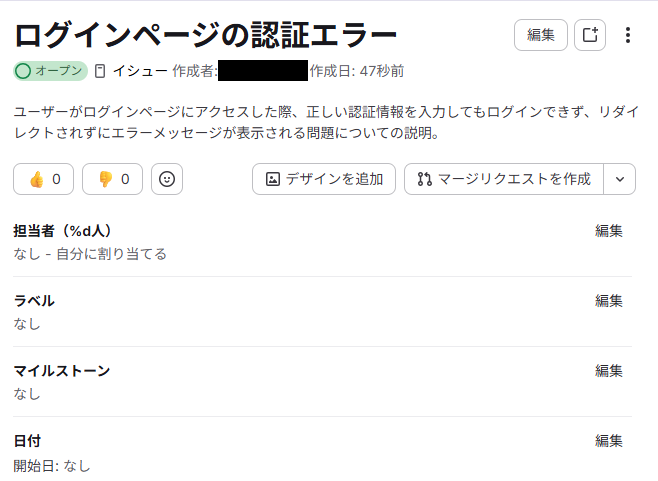The width and height of the screenshot is (658, 481).
Task: Click the image icon on デザインを追加
Action: click(273, 179)
